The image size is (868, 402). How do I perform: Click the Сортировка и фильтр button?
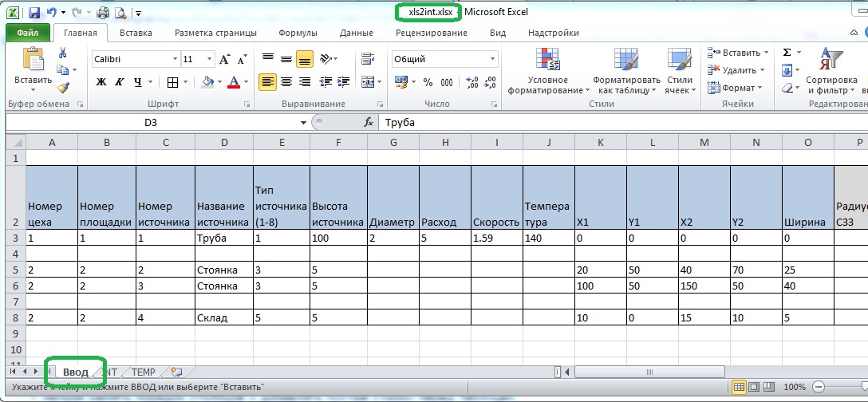pos(831,71)
